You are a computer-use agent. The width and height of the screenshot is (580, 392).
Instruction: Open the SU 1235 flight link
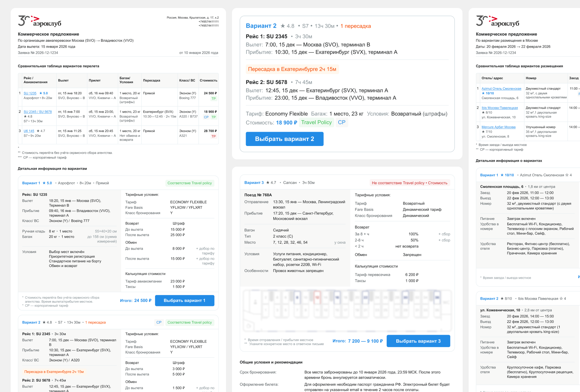(x=29, y=93)
